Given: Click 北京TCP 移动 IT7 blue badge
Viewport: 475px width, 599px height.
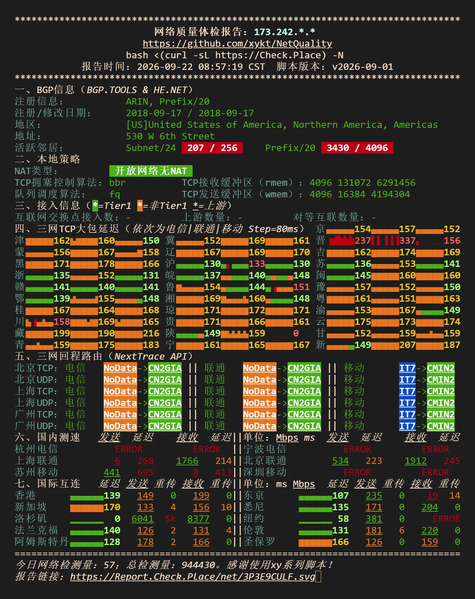Looking at the screenshot, I should pyautogui.click(x=407, y=368).
